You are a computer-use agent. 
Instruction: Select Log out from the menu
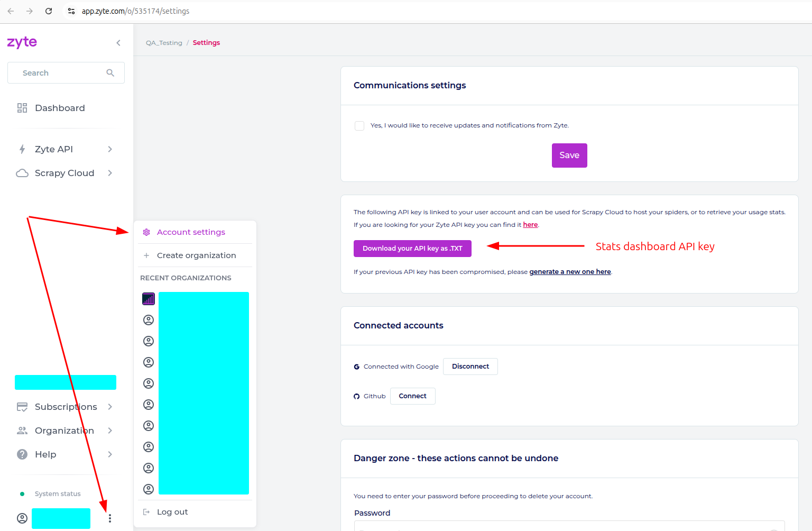(x=172, y=512)
